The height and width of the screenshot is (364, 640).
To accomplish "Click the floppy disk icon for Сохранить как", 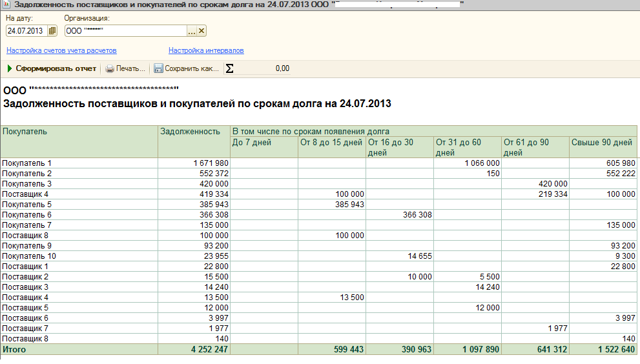I will tap(158, 68).
